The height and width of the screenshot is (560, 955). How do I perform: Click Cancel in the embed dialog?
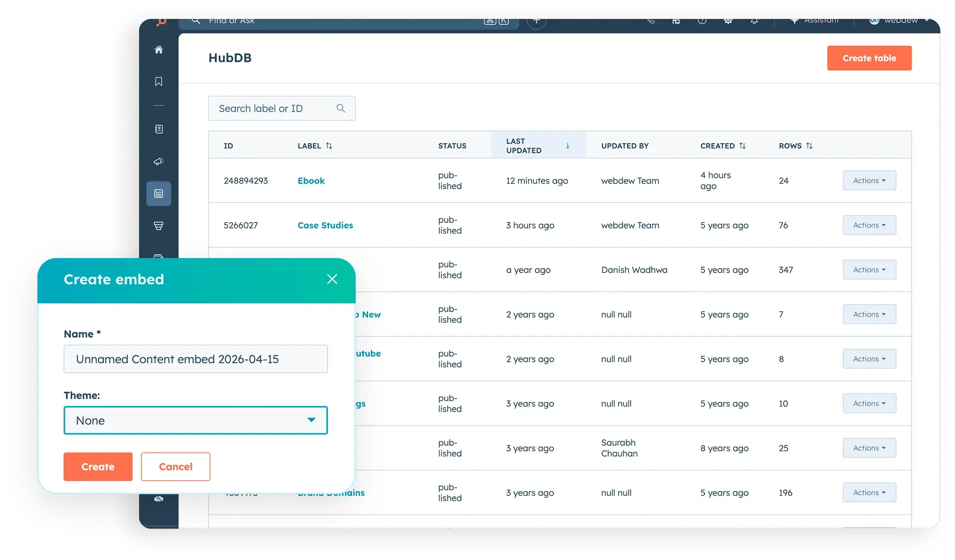[175, 467]
